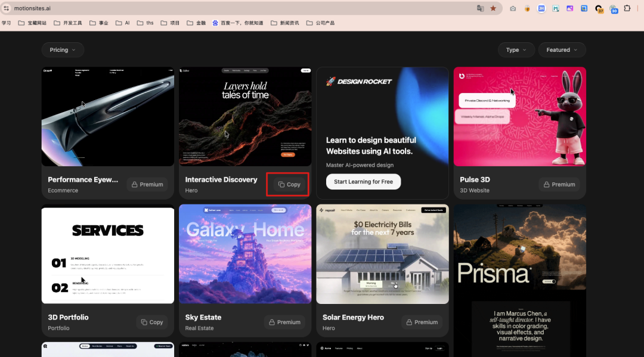
Task: Click the site info icon beside motionsites.ai
Action: click(6, 8)
